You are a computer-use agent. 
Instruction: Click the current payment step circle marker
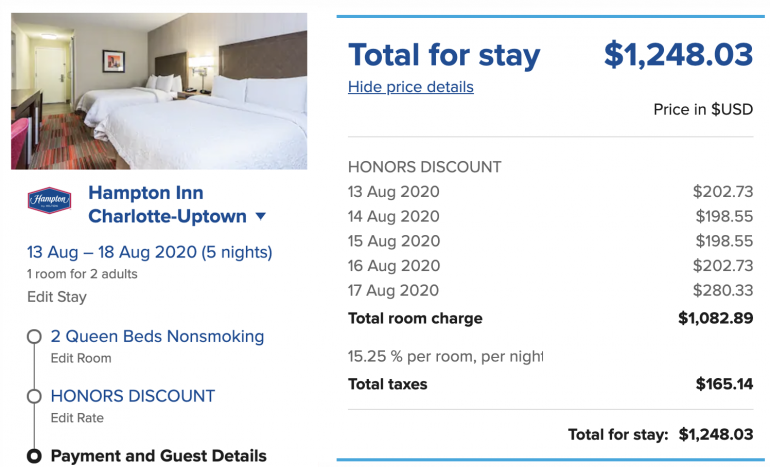click(x=34, y=456)
